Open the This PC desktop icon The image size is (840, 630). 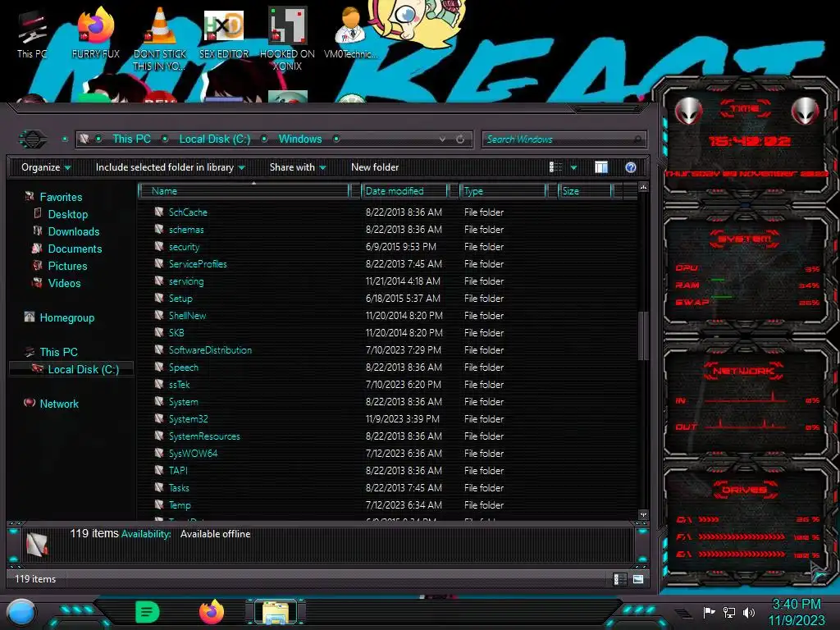(32, 34)
